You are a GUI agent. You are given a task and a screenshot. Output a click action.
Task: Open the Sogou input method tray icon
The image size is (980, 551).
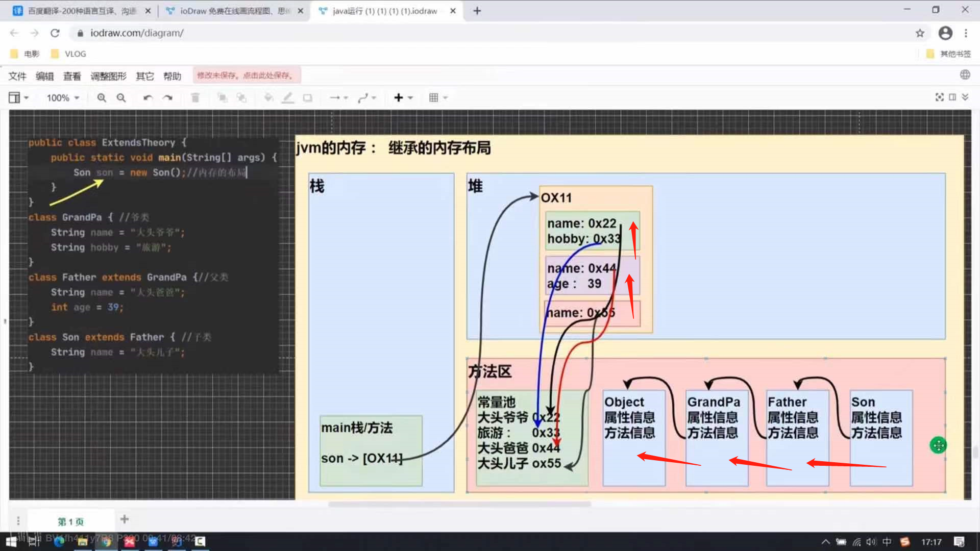pyautogui.click(x=905, y=542)
